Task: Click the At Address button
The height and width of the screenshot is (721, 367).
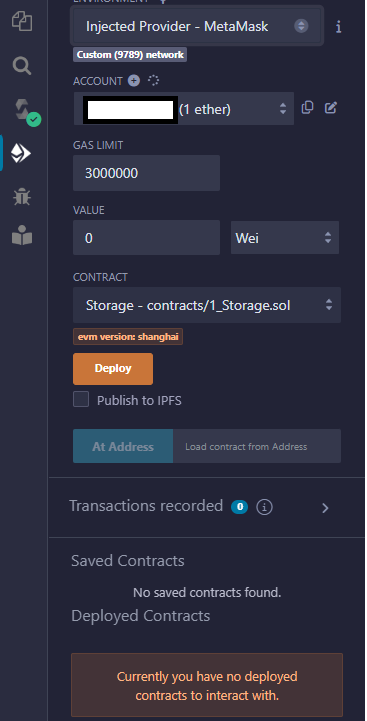Action: click(123, 446)
